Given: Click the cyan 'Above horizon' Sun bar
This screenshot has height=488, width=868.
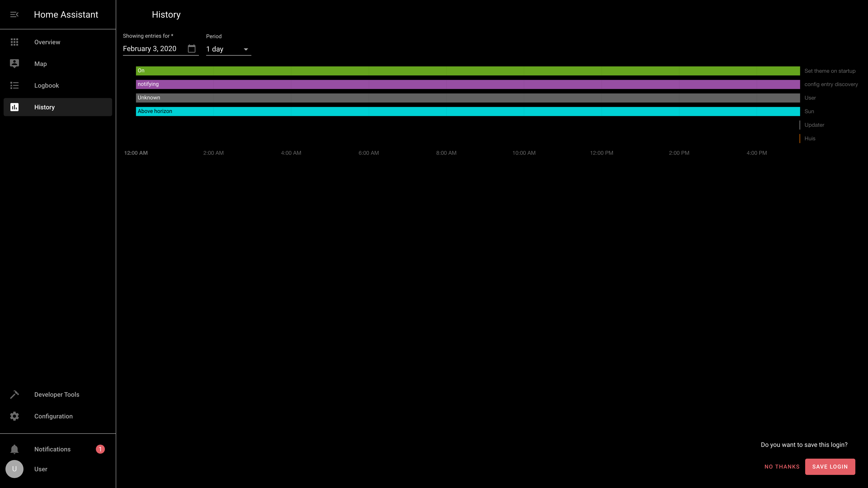Looking at the screenshot, I should click(468, 111).
